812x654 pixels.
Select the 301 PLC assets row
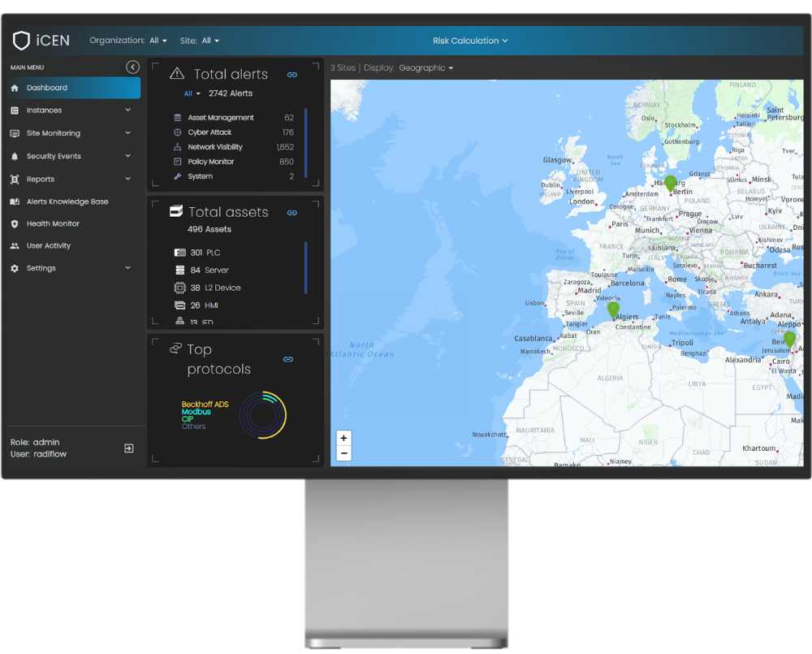(197, 253)
